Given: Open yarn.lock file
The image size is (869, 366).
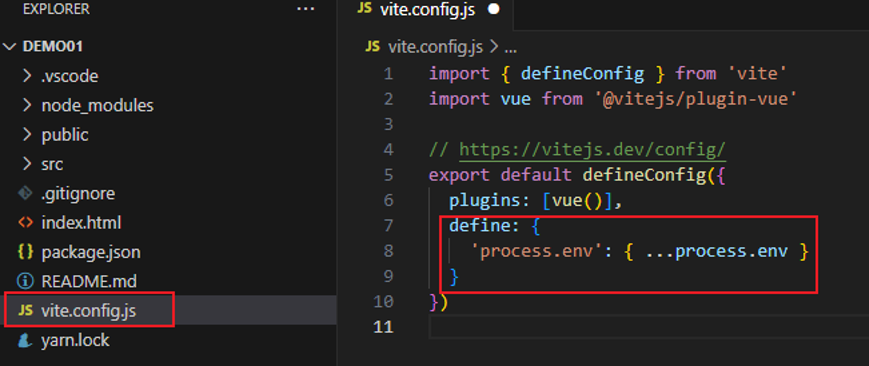Looking at the screenshot, I should [x=75, y=340].
